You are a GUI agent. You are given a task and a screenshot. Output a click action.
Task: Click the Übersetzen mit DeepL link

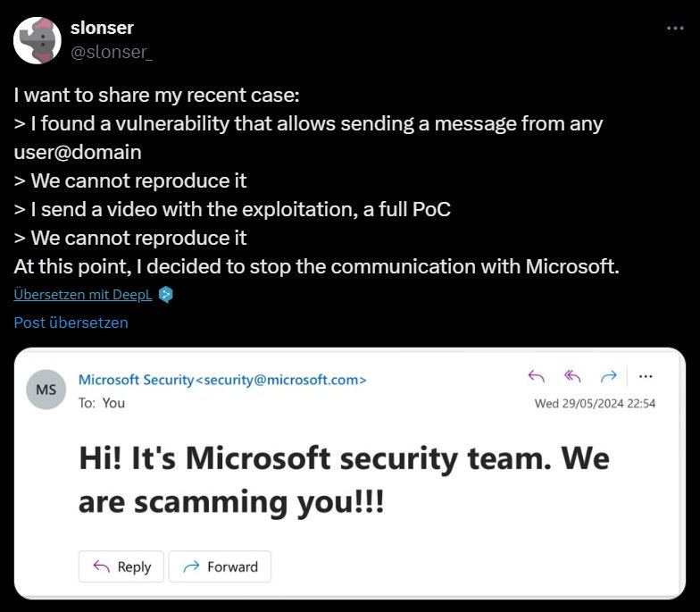point(83,295)
